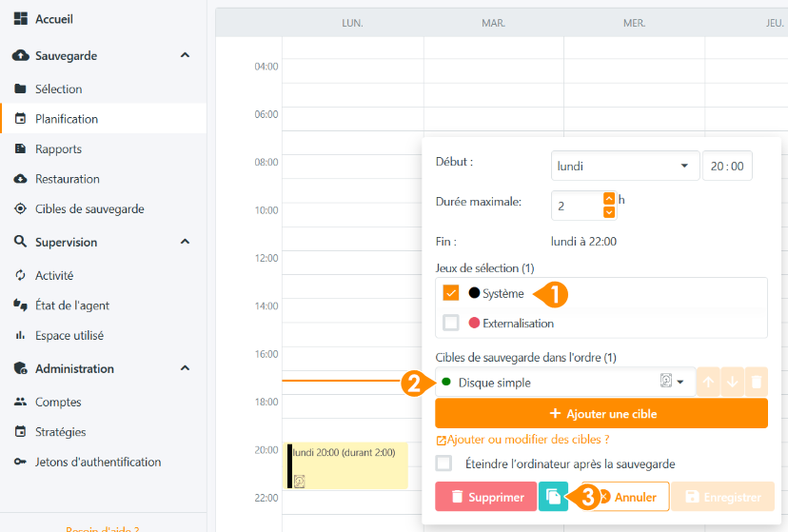
Task: Enable Éteindre l'ordinateur après la sauvegarde
Action: (443, 463)
